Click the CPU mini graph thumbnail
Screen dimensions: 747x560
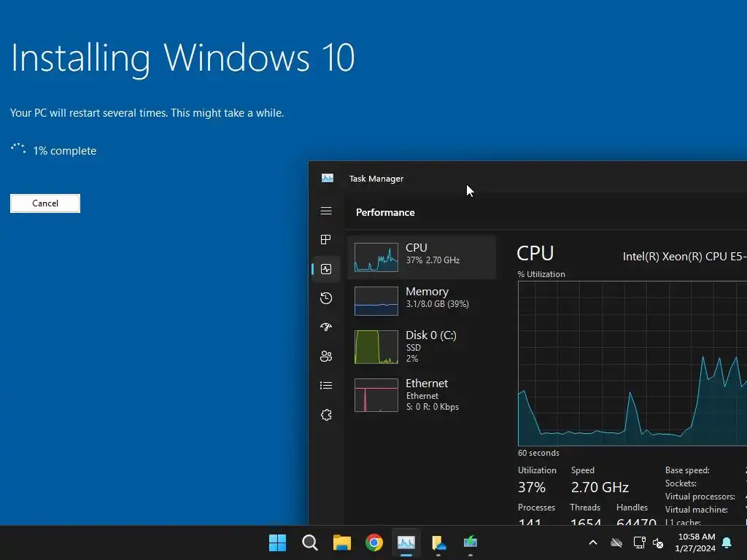tap(376, 257)
